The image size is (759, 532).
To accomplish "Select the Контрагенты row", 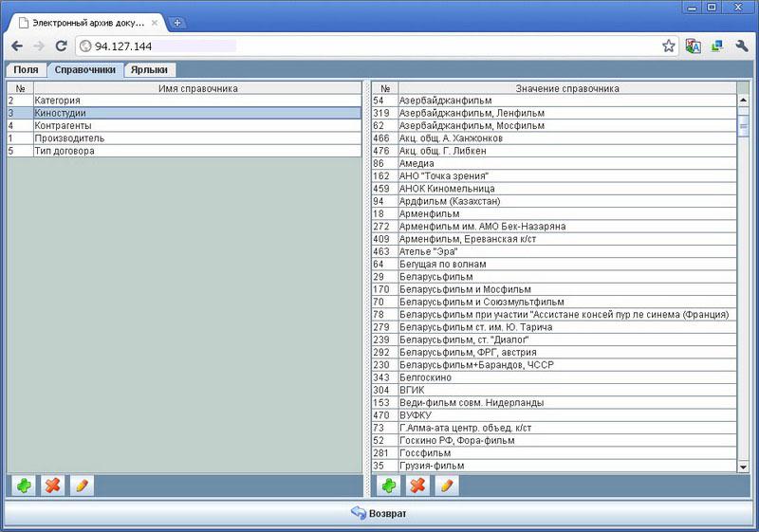I will tap(184, 125).
